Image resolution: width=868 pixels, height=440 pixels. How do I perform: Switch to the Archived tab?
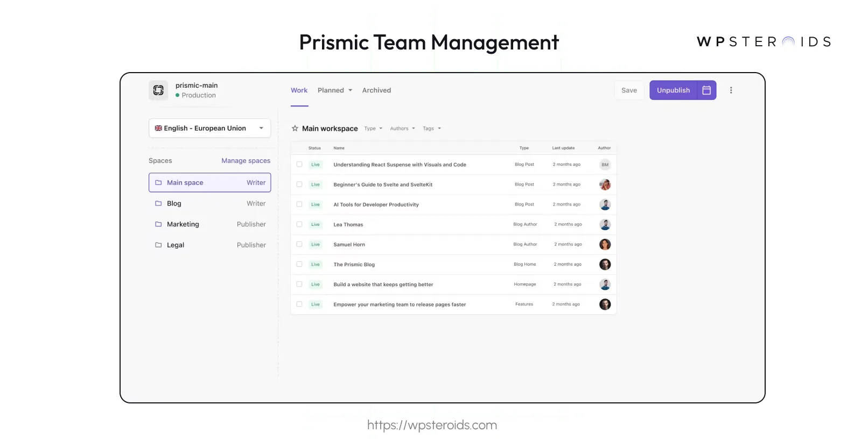(x=376, y=90)
